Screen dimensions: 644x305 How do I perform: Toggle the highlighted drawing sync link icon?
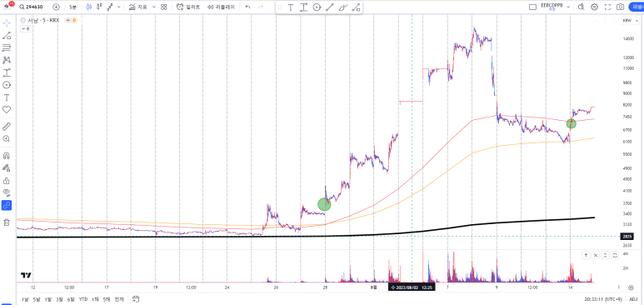(7, 206)
